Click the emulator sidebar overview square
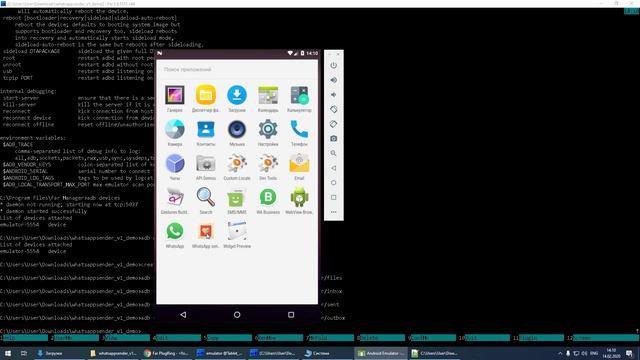Screen dimensions: 640x360 [333, 198]
